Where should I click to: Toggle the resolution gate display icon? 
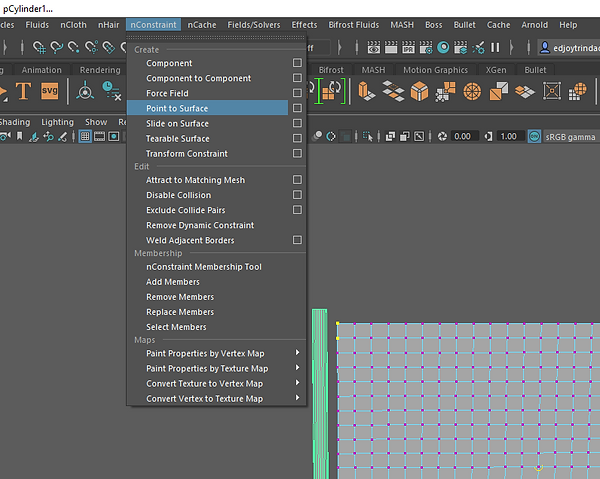(114, 136)
